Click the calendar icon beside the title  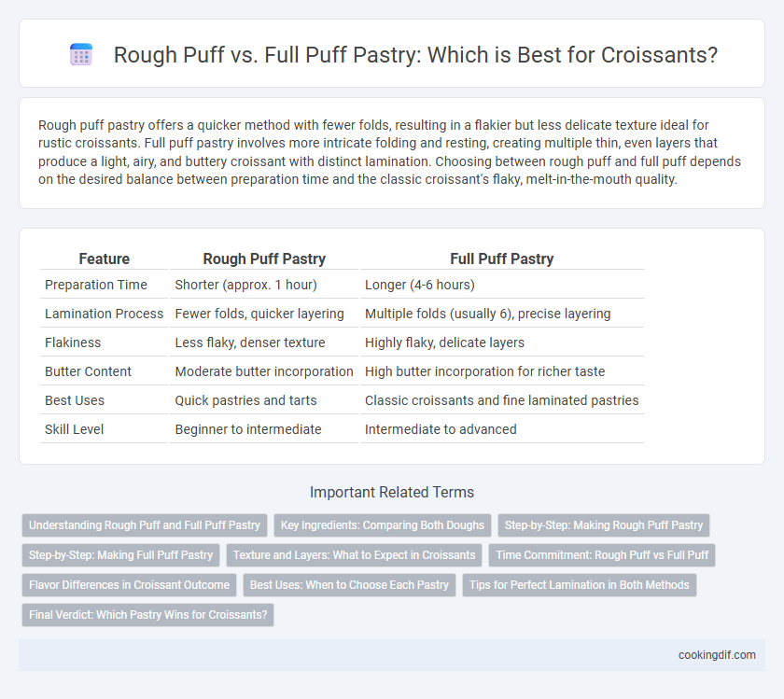[x=81, y=54]
